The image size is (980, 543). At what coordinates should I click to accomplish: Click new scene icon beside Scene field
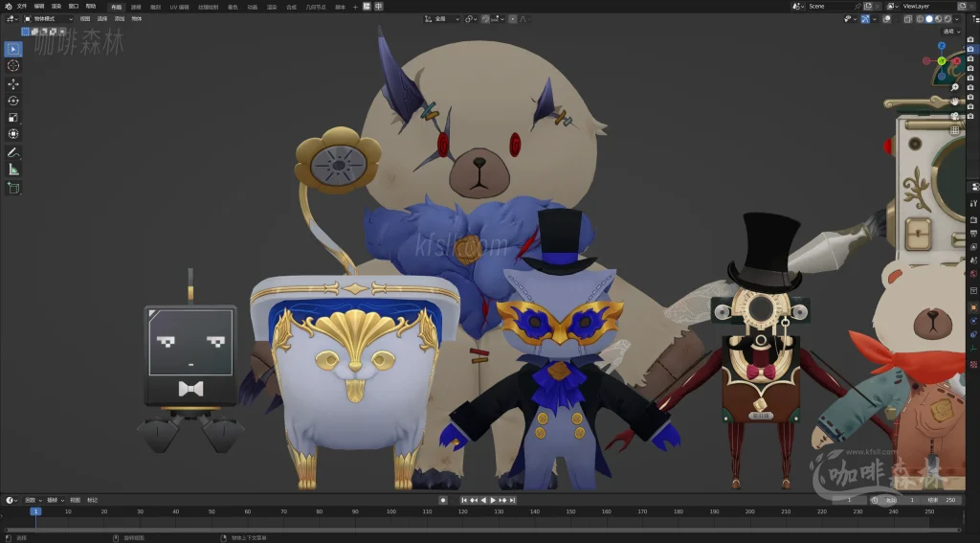tap(867, 7)
